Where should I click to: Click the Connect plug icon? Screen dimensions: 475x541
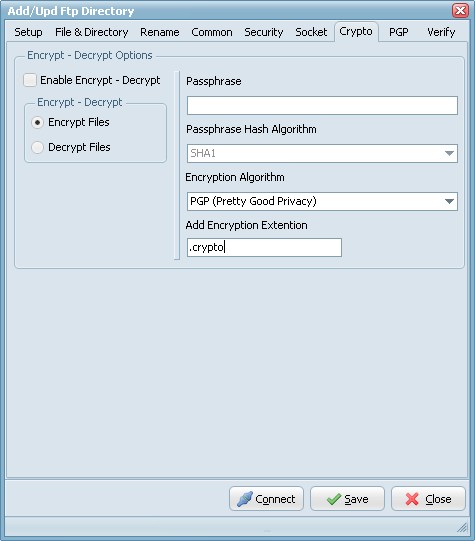pyautogui.click(x=245, y=499)
